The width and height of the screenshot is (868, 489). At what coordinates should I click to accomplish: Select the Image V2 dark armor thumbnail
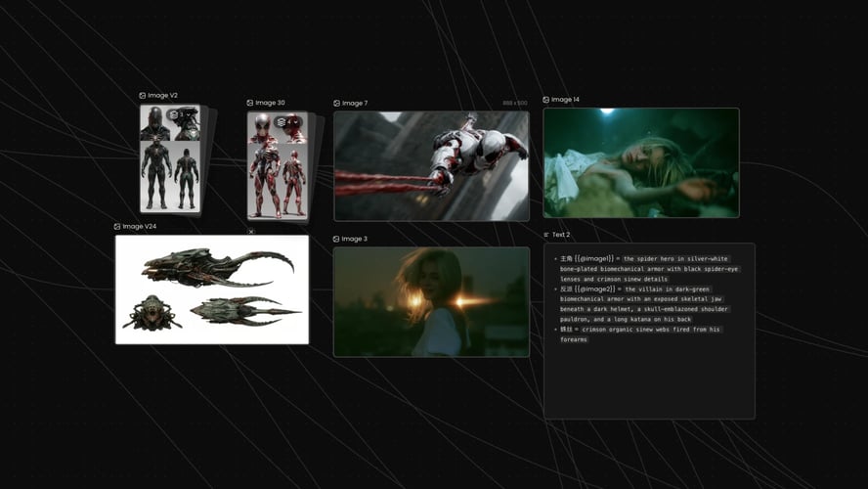pyautogui.click(x=170, y=159)
